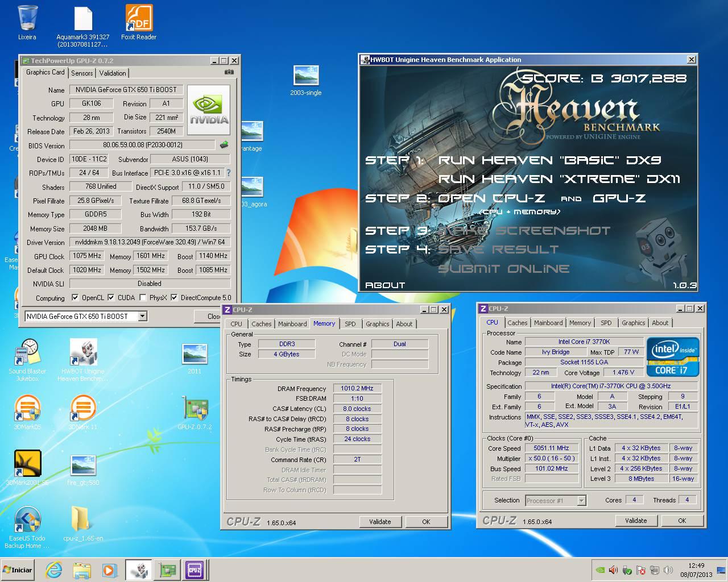Image resolution: width=728 pixels, height=582 pixels.
Task: Launch 3DMark2001 SE shortcut
Action: [27, 468]
